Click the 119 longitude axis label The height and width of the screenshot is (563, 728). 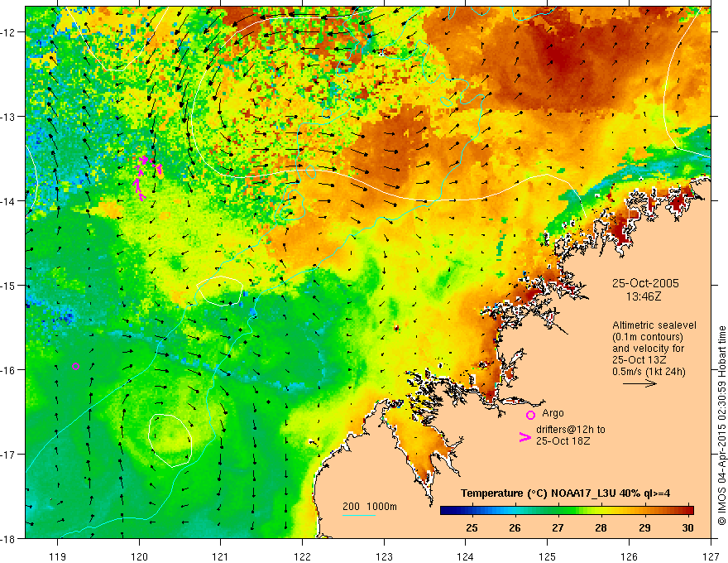pos(58,556)
